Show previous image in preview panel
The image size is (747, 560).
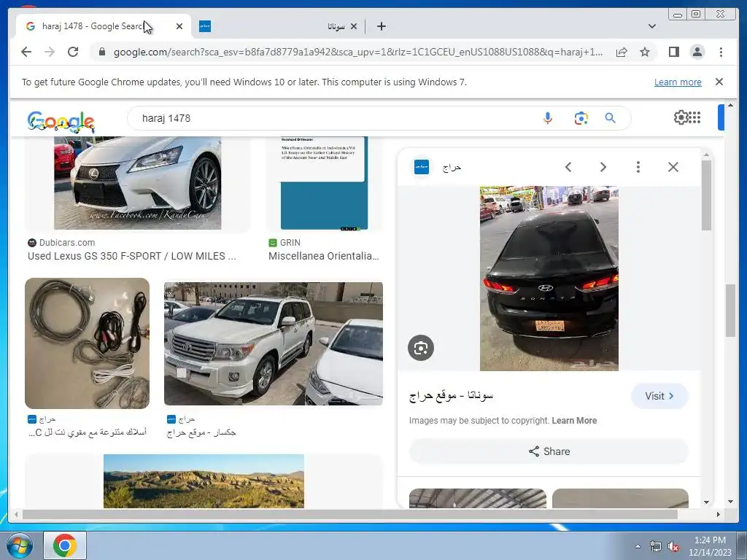568,167
